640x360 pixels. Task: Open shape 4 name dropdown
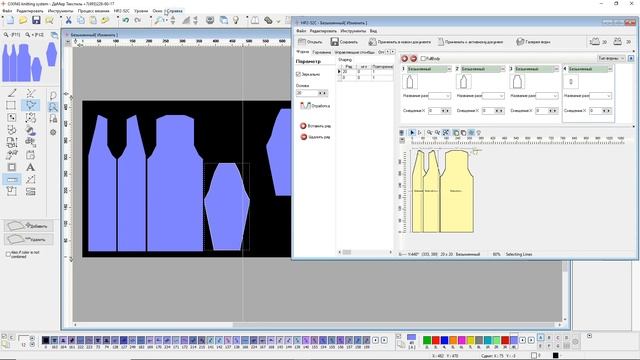coord(610,69)
